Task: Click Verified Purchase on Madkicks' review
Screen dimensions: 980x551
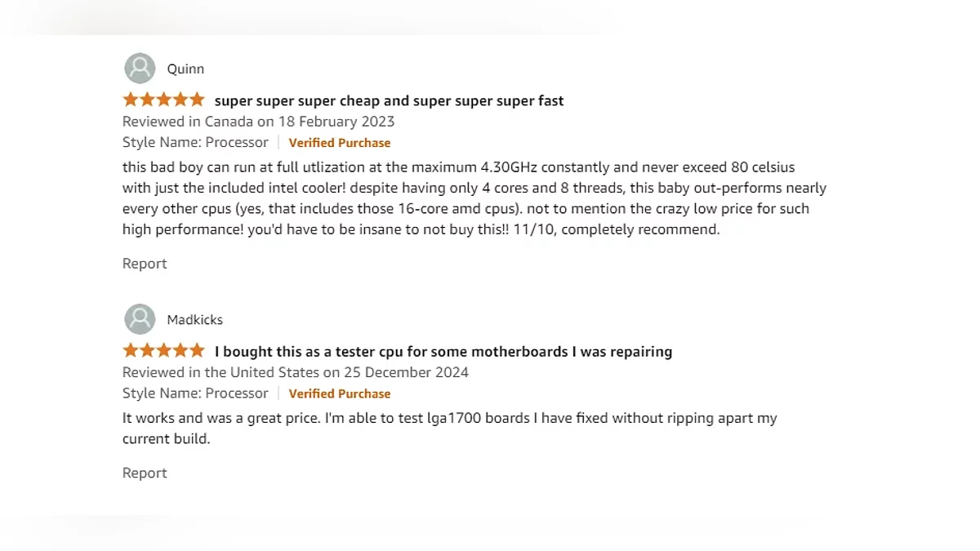Action: pyautogui.click(x=340, y=393)
